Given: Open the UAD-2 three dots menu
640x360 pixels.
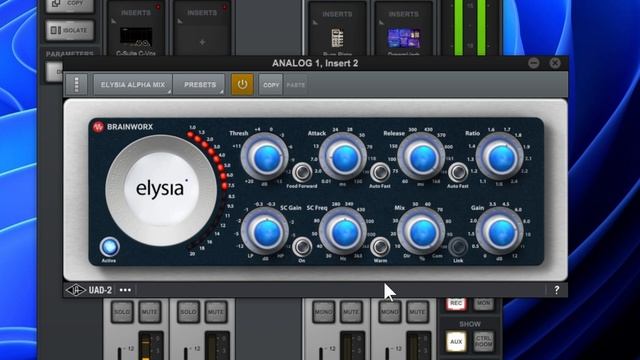Looking at the screenshot, I should 125,290.
